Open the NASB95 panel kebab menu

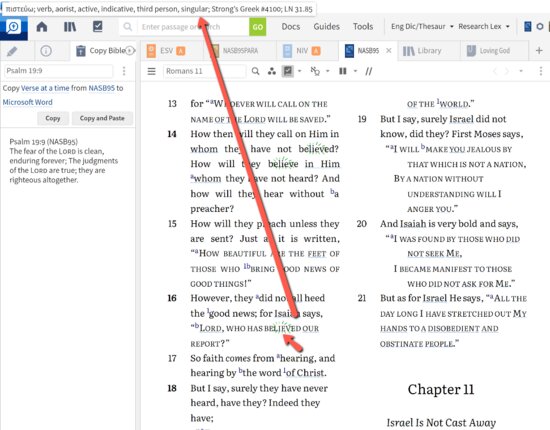pyautogui.click(x=541, y=71)
